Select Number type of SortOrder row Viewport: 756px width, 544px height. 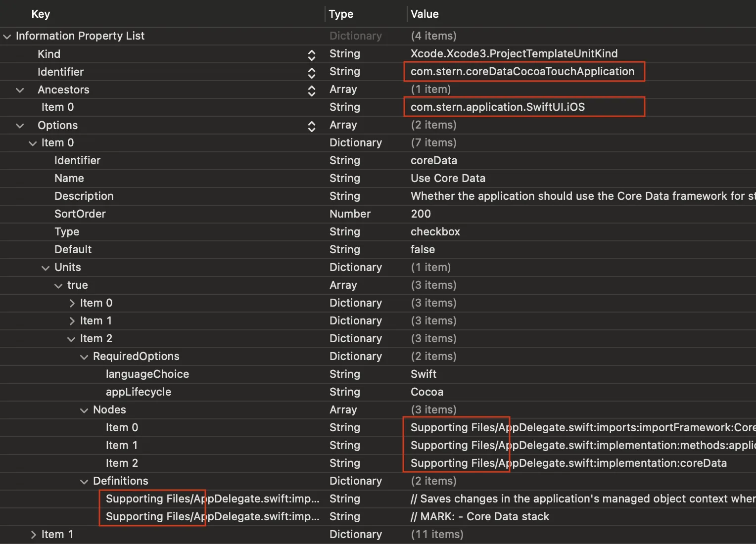[350, 214]
